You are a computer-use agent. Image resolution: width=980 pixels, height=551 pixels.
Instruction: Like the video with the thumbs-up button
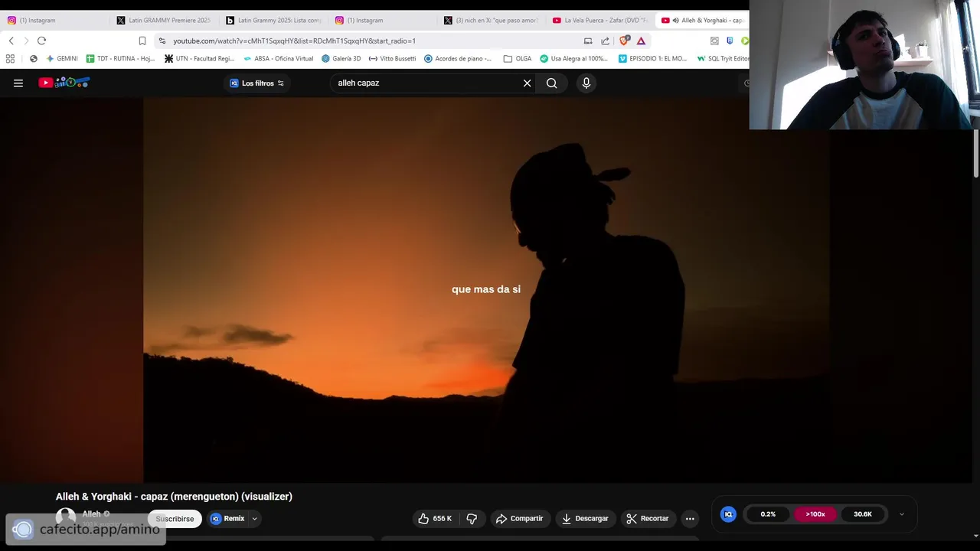435,518
